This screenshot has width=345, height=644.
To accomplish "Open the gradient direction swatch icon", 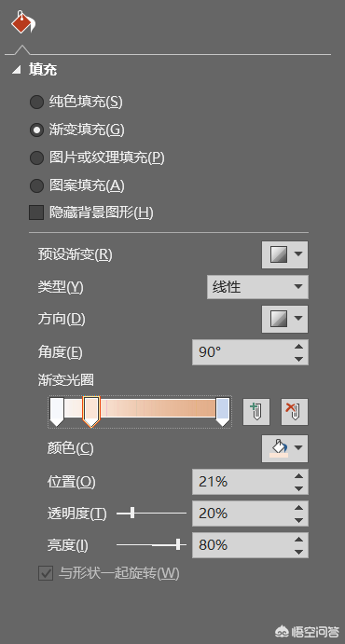I will tap(278, 319).
